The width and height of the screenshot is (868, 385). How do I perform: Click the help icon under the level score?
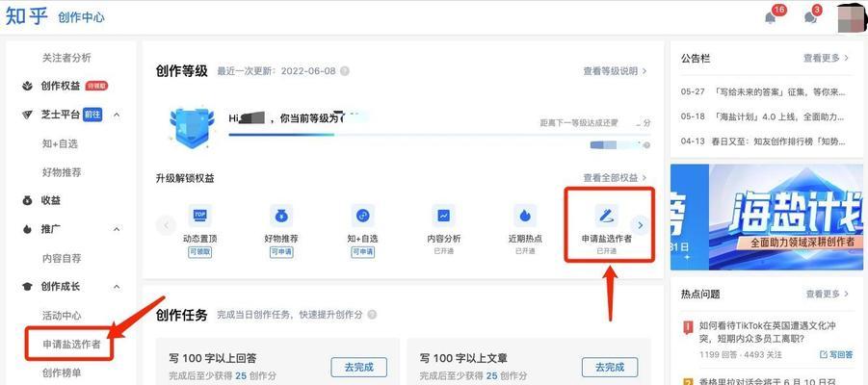tap(646, 145)
